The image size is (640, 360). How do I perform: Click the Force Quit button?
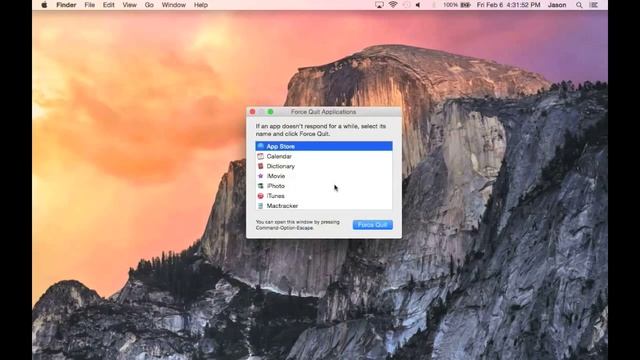(x=372, y=225)
